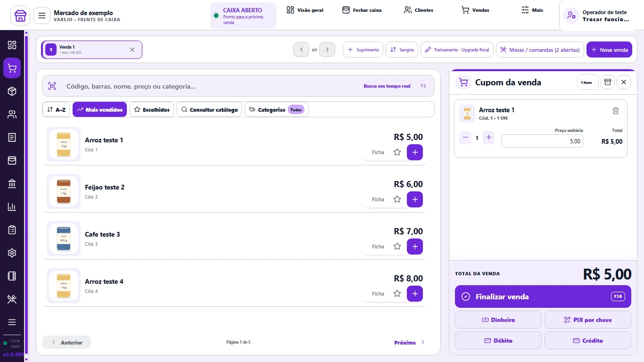
Task: Open Fechar caixa in top navigation
Action: point(362,10)
